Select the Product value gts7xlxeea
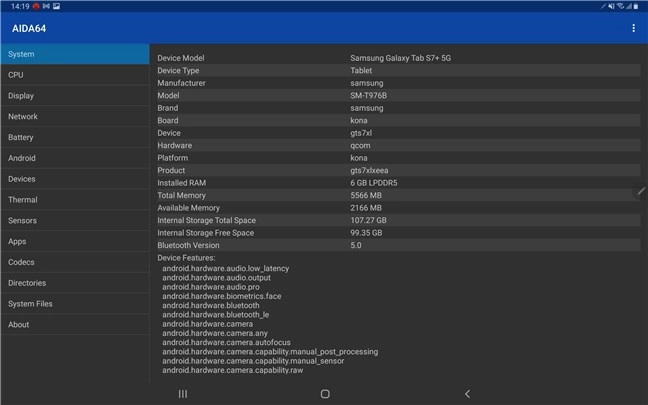 (369, 170)
